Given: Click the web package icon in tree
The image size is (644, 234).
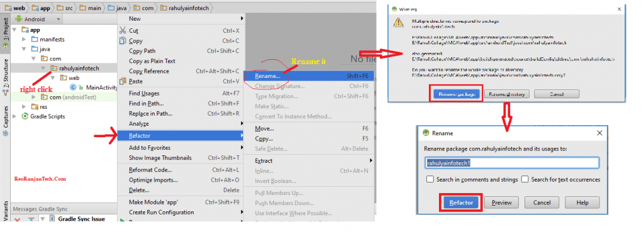Looking at the screenshot, I should click(64, 77).
